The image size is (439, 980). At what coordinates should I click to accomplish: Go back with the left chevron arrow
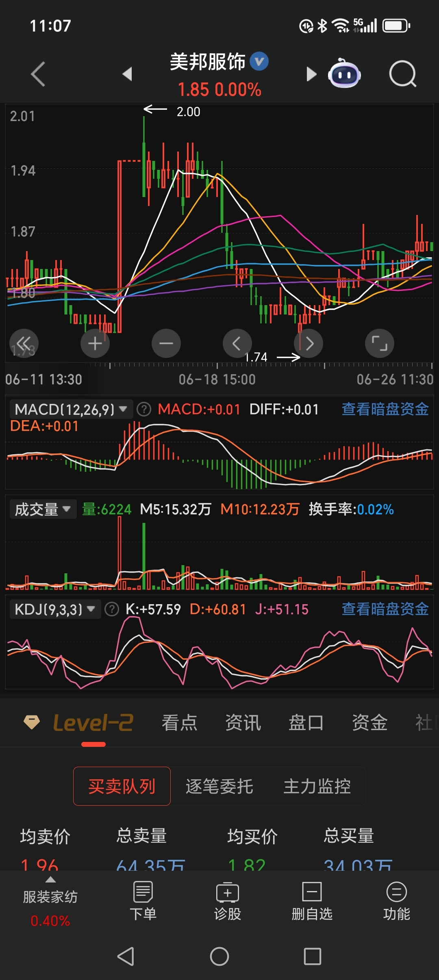[x=38, y=74]
